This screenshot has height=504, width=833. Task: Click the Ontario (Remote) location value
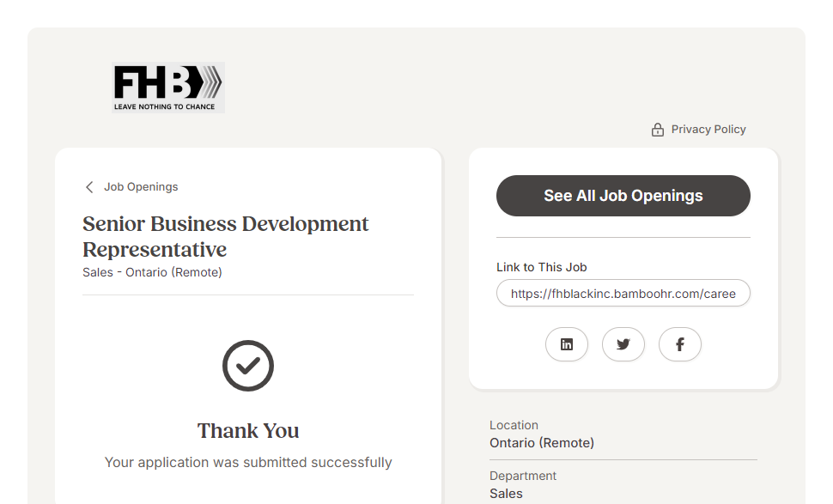click(x=542, y=443)
